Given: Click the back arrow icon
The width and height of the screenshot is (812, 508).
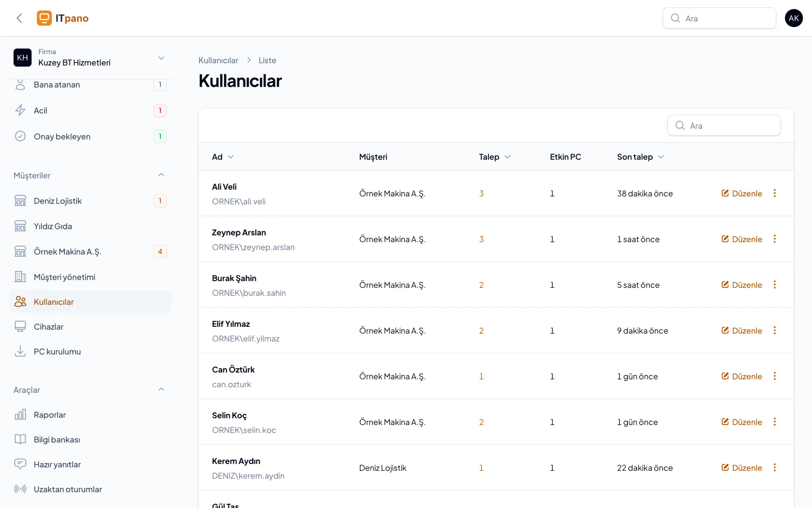Looking at the screenshot, I should click(19, 18).
